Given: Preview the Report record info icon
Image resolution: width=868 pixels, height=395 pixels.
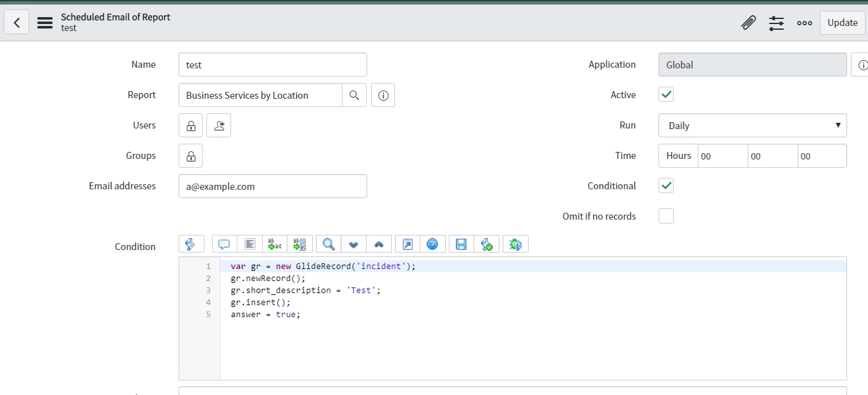Looking at the screenshot, I should click(383, 95).
